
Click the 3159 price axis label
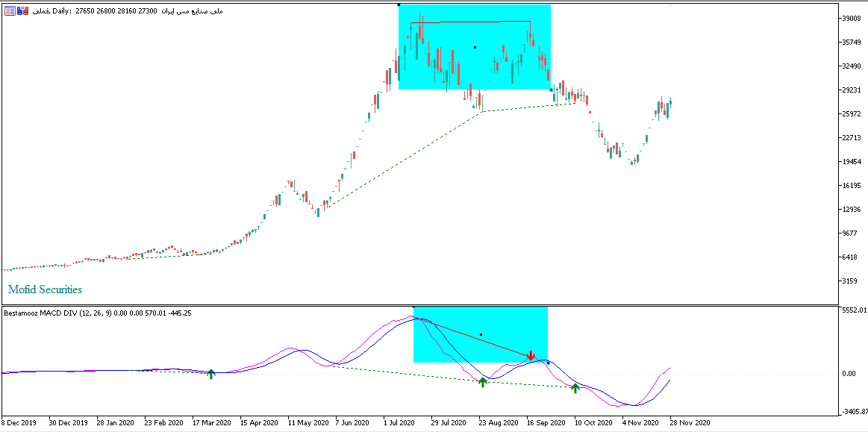850,281
